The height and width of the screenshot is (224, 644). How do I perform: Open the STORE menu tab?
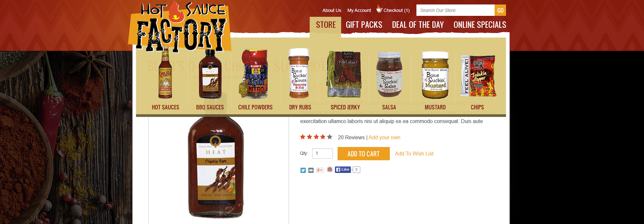(325, 25)
